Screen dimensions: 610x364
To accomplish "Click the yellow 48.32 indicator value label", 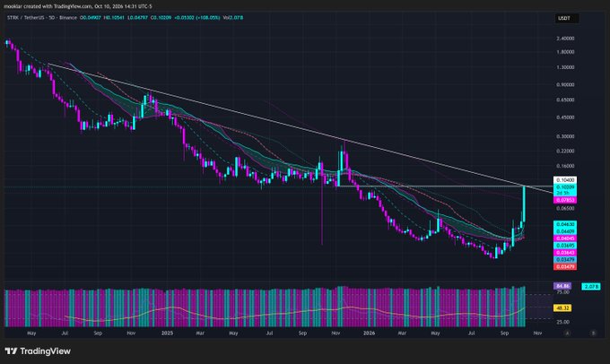I will [562, 308].
